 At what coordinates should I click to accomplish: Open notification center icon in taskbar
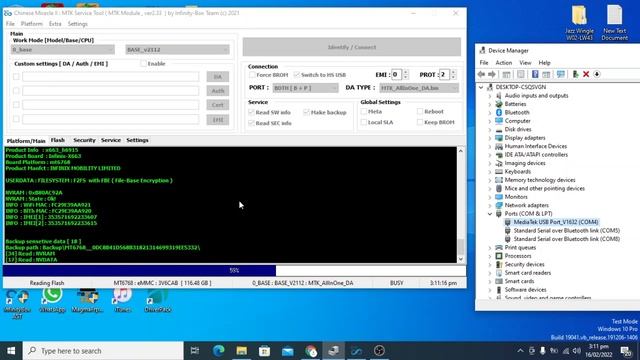click(x=625, y=351)
